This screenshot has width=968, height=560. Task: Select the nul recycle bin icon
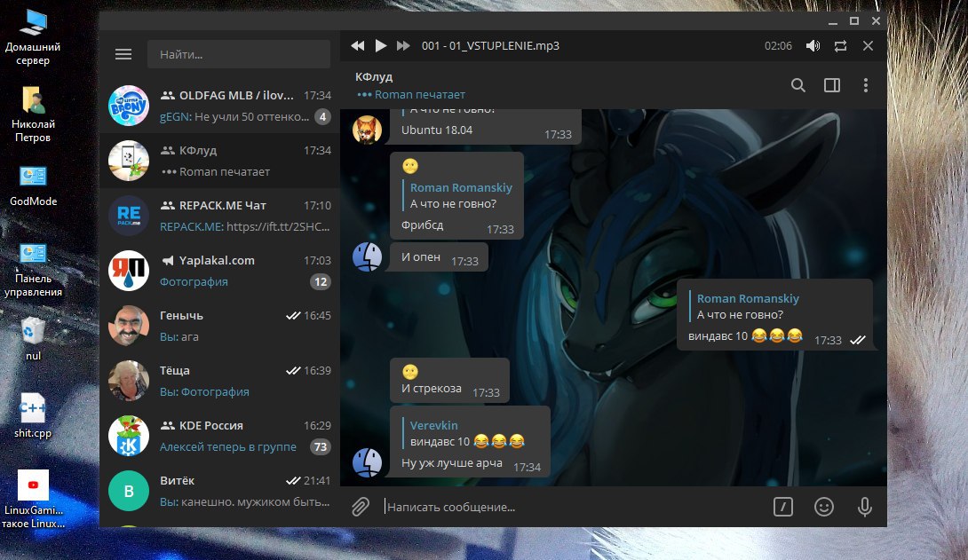(x=33, y=339)
